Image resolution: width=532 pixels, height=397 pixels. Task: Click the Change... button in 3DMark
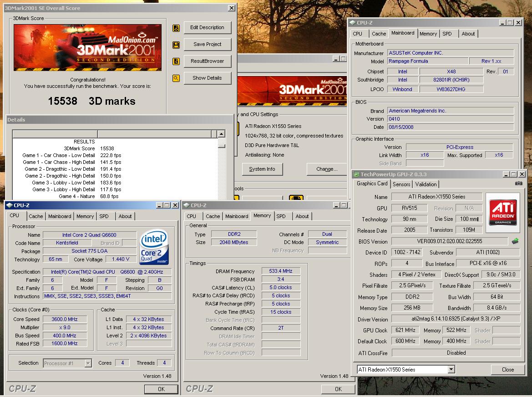[x=327, y=169]
